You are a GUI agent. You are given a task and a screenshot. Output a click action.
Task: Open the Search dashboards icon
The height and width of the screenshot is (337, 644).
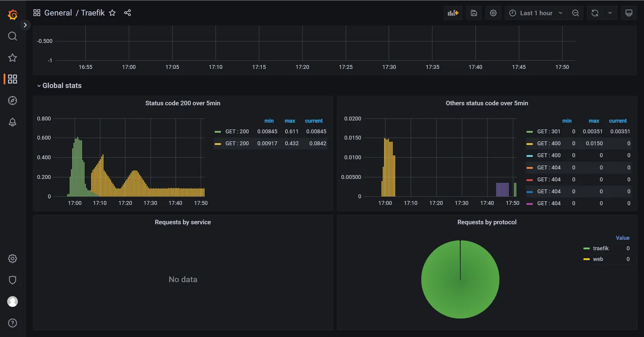(x=12, y=36)
